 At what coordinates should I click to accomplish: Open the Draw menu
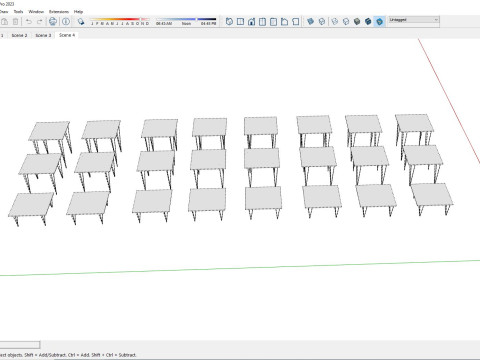point(4,12)
